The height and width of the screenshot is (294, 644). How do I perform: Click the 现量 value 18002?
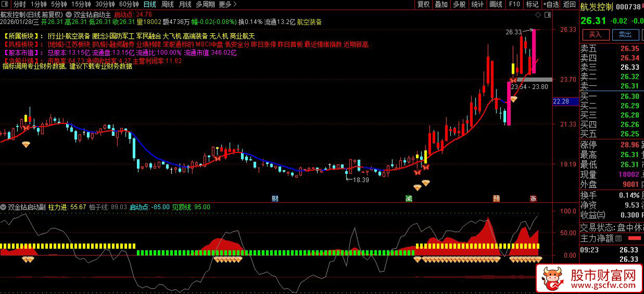point(628,174)
